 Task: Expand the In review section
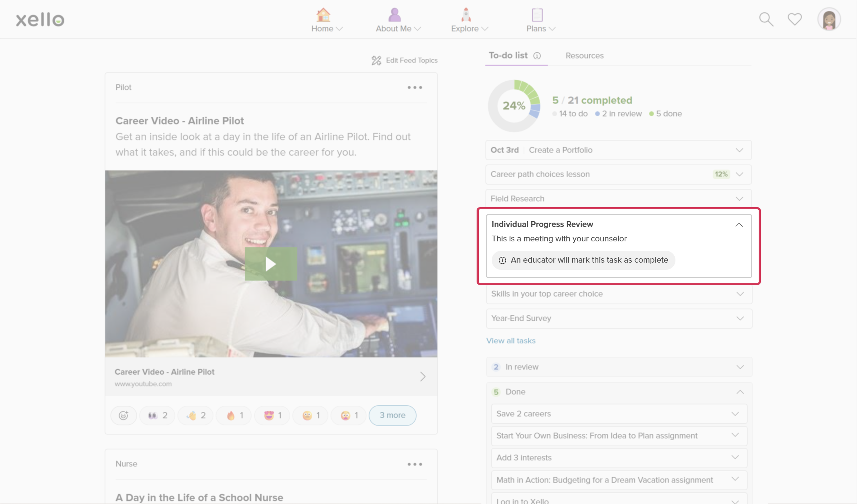pos(740,367)
